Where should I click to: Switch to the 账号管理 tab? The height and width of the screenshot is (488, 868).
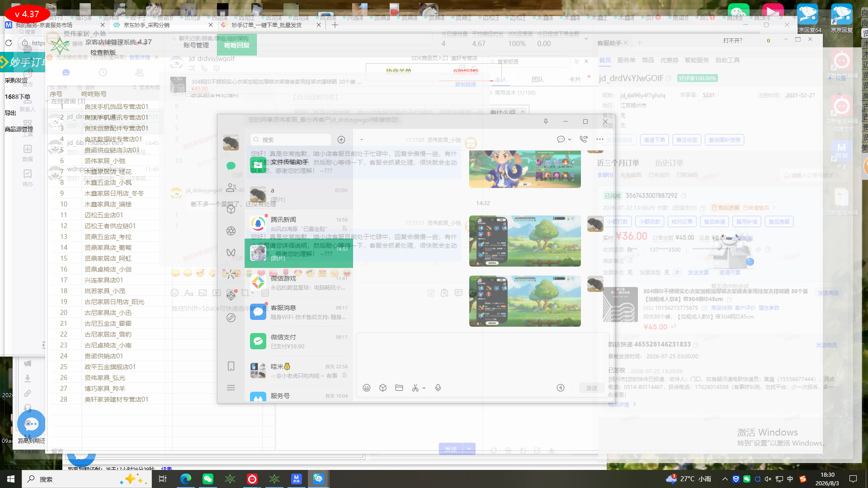[x=196, y=45]
